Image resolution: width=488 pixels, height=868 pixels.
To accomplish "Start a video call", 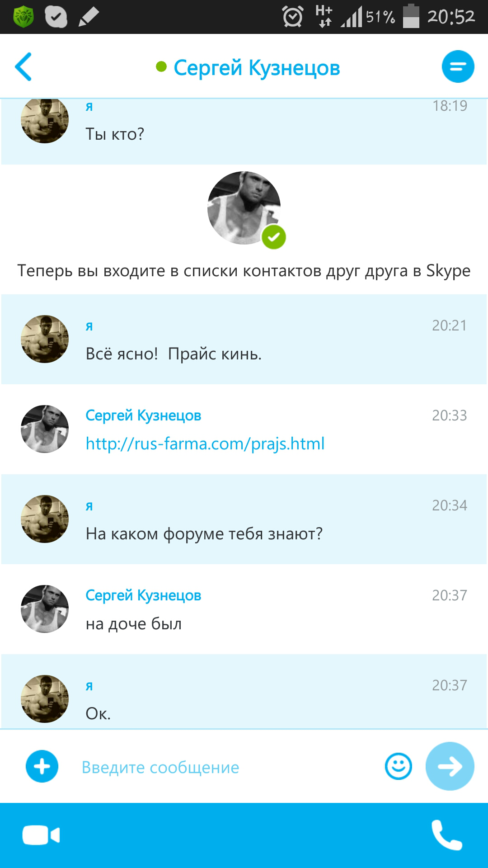I will (41, 835).
